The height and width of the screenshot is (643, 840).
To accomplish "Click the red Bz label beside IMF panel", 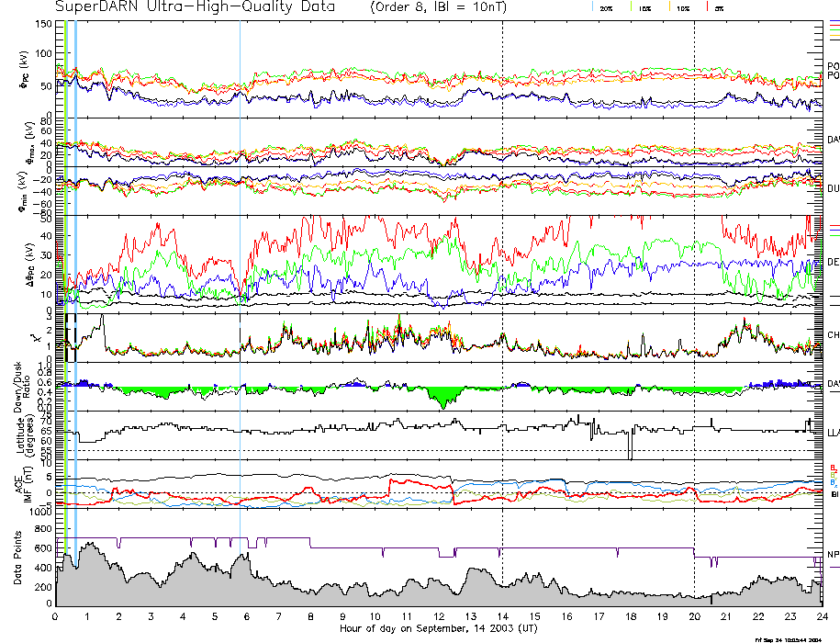I will (833, 467).
